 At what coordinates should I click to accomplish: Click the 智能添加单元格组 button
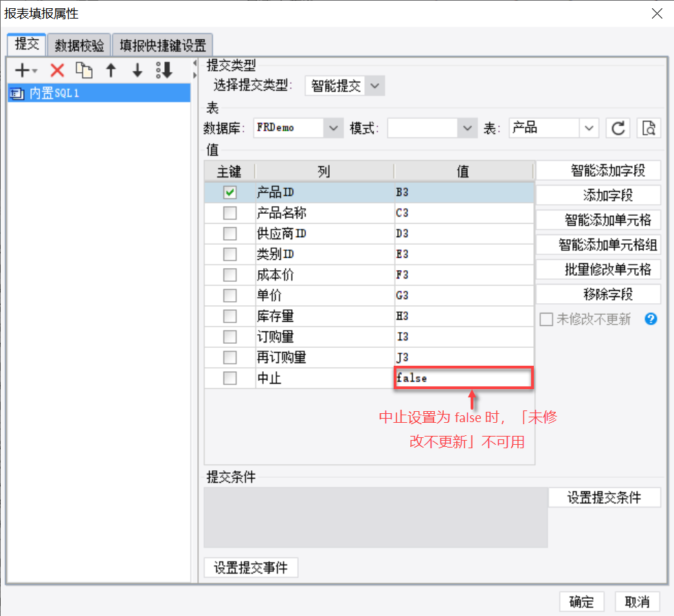[598, 245]
